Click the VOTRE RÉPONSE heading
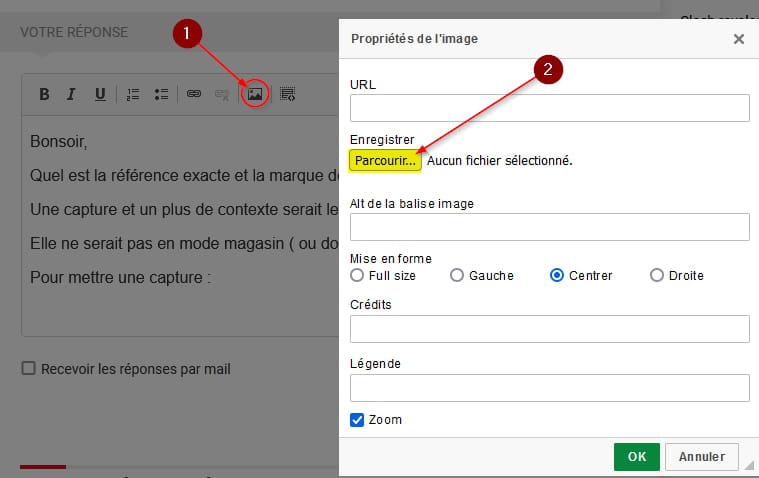The width and height of the screenshot is (759, 478). (x=74, y=32)
